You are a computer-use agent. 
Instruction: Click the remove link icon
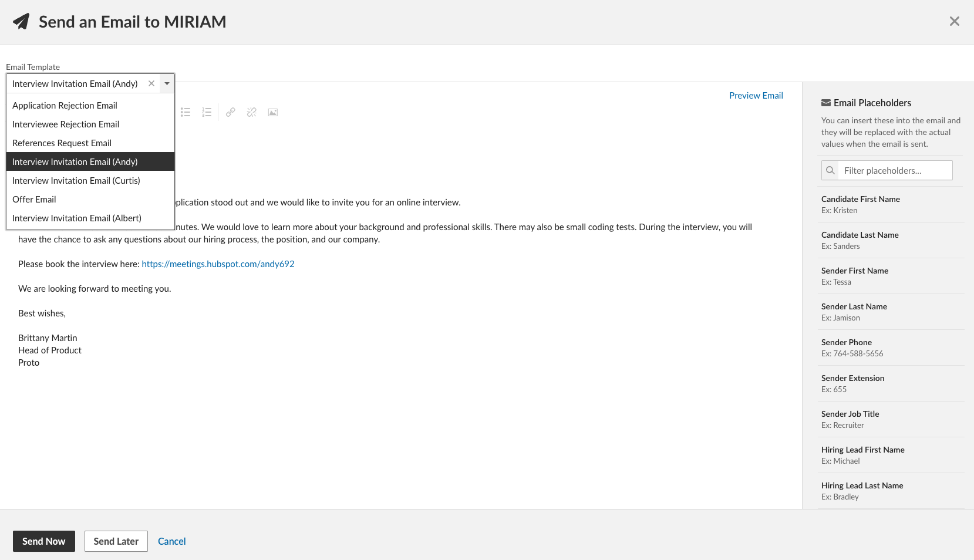[x=252, y=112]
